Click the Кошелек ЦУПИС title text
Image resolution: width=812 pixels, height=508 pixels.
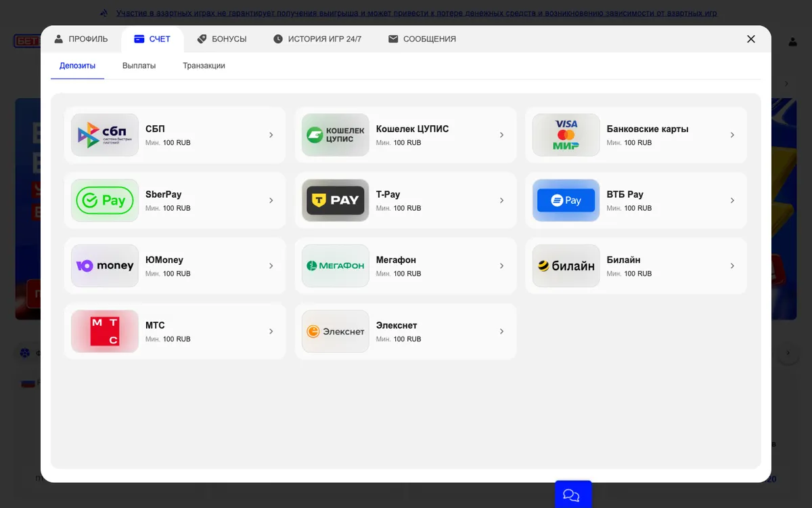(412, 129)
